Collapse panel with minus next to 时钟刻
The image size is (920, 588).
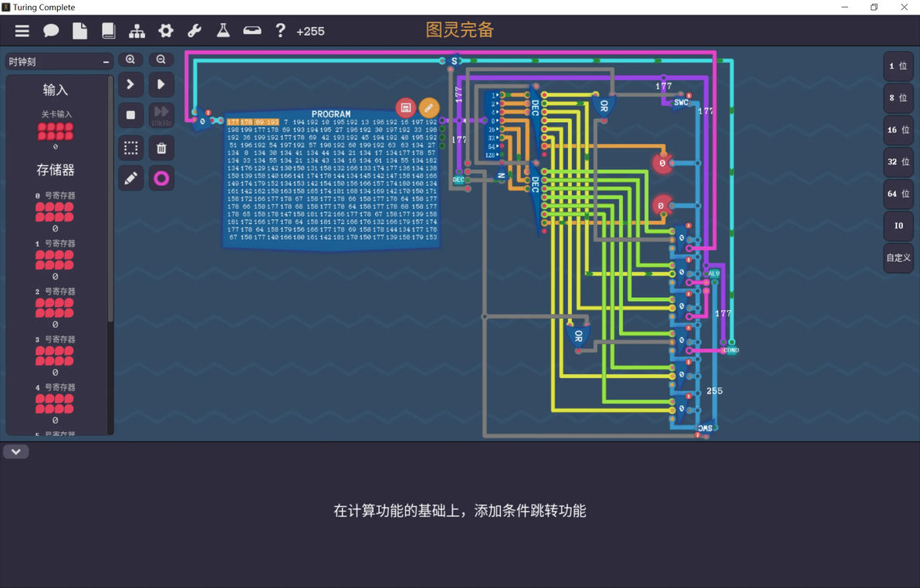coord(107,62)
